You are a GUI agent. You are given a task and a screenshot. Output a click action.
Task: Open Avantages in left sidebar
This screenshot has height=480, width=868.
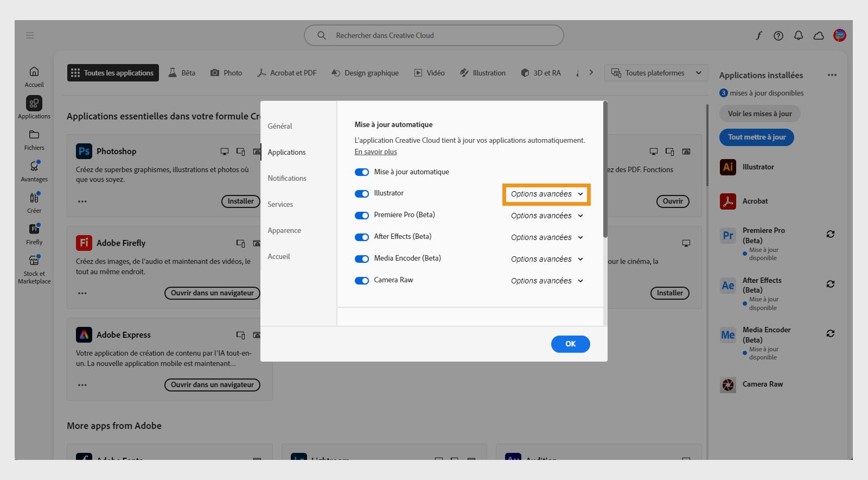point(34,171)
